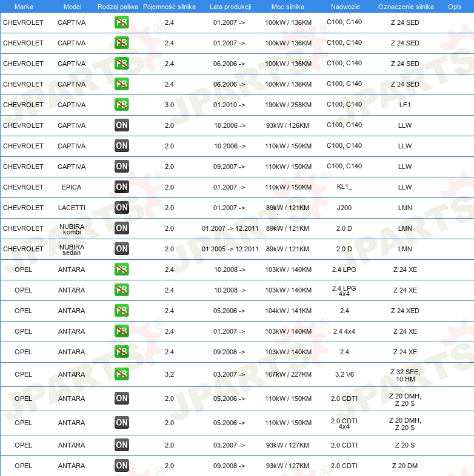Click the ON diesel icon in the Lacetti row
Viewport: 474px width, 476px height.
(122, 208)
